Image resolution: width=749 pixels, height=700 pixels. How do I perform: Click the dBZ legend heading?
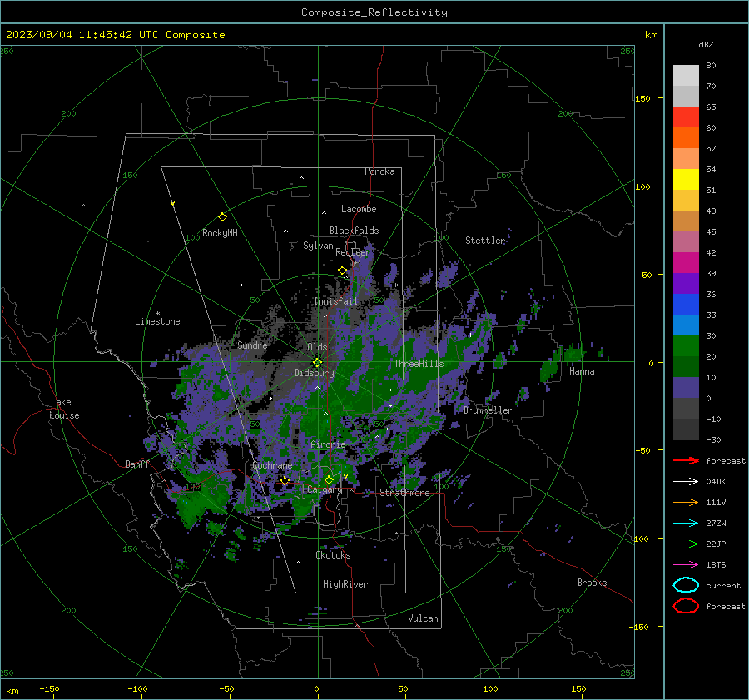click(706, 44)
